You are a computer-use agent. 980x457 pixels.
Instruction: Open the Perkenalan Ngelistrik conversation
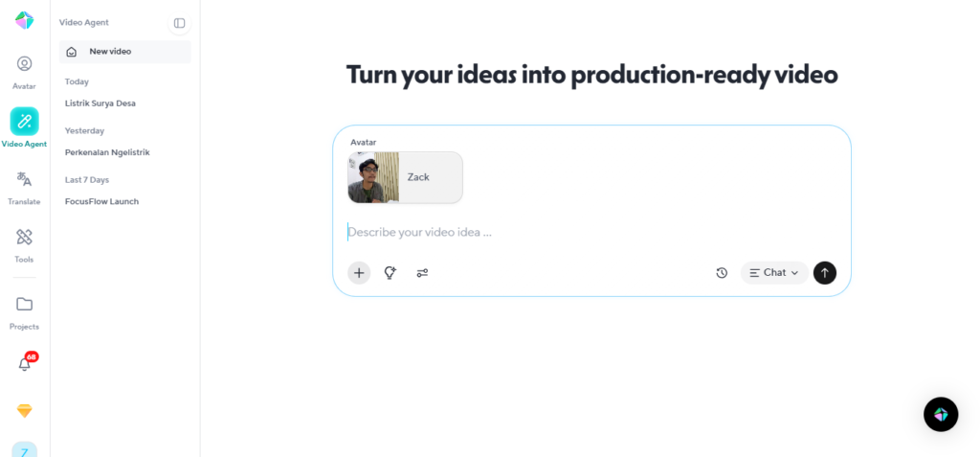(x=107, y=152)
